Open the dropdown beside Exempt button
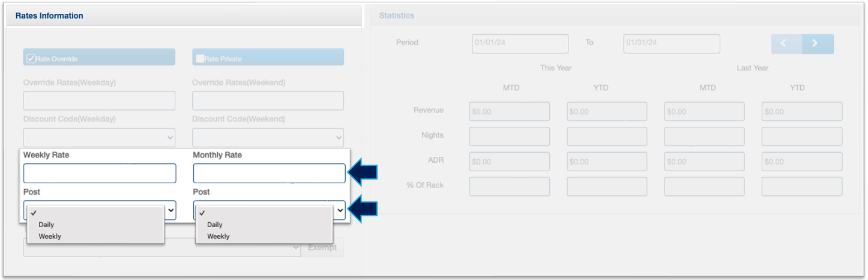Screen dimensions: 868x280 click(x=162, y=247)
